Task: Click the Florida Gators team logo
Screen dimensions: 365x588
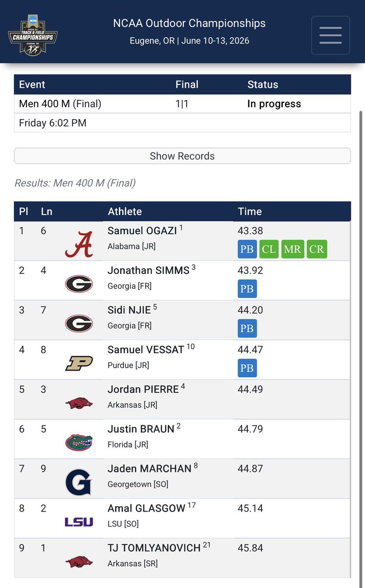Action: tap(79, 442)
